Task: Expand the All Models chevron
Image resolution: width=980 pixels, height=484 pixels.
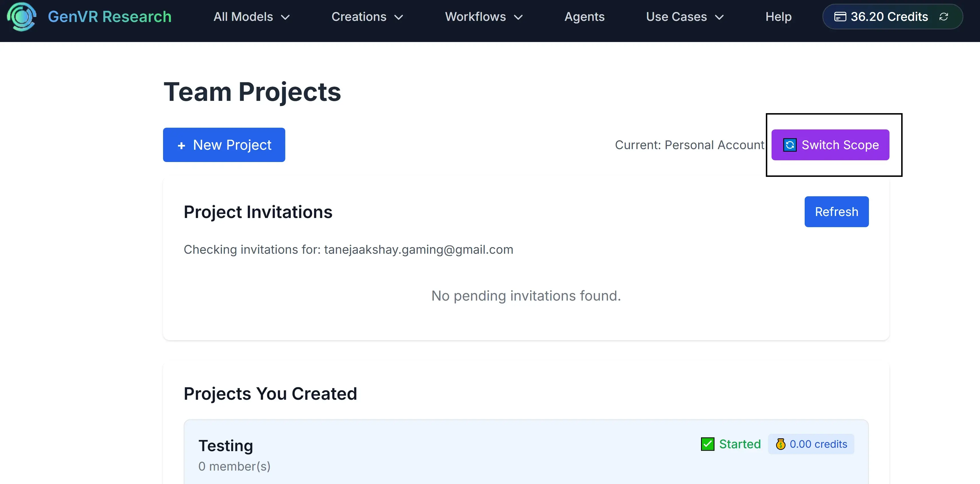Action: (x=285, y=17)
